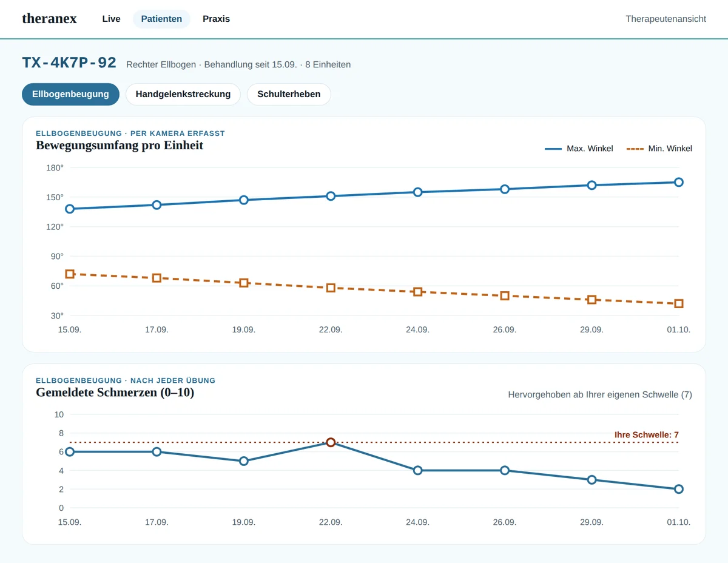The width and height of the screenshot is (728, 563).
Task: Click the "Ihre Schwelle: 7" threshold label
Action: tap(647, 435)
